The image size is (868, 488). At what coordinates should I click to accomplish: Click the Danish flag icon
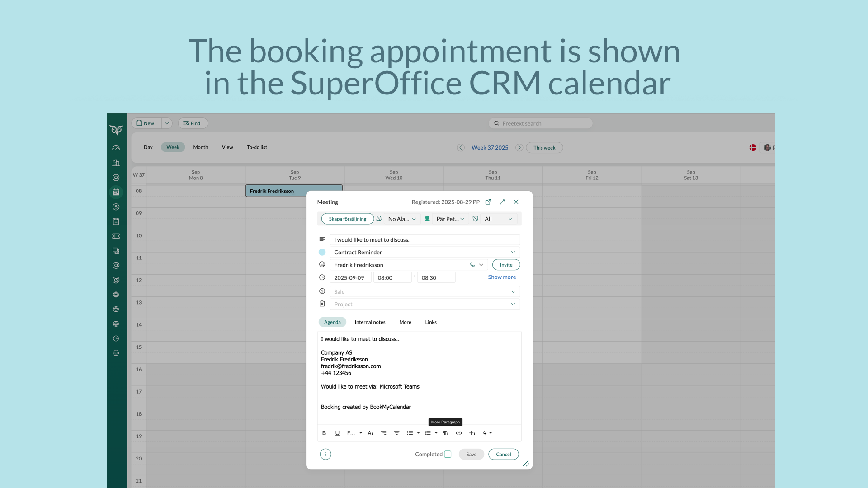(x=753, y=148)
